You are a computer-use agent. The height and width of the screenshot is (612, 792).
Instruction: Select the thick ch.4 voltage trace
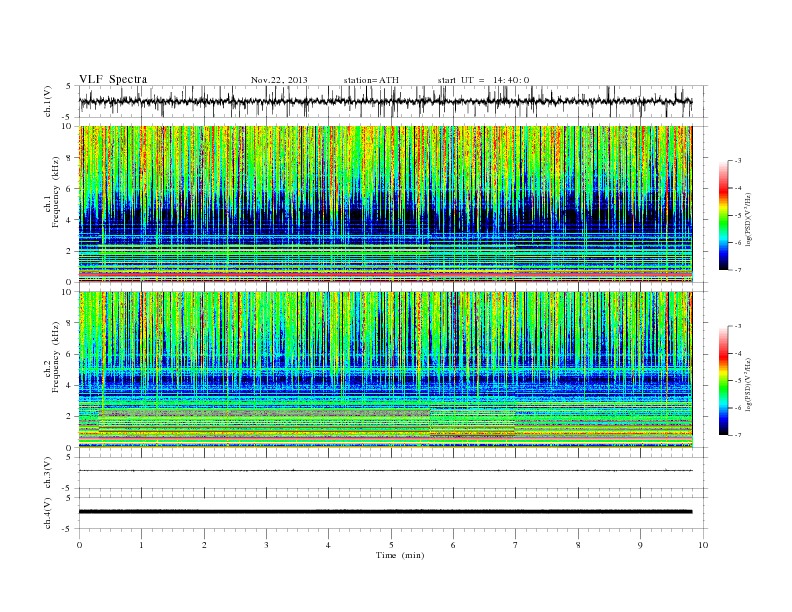[x=385, y=512]
